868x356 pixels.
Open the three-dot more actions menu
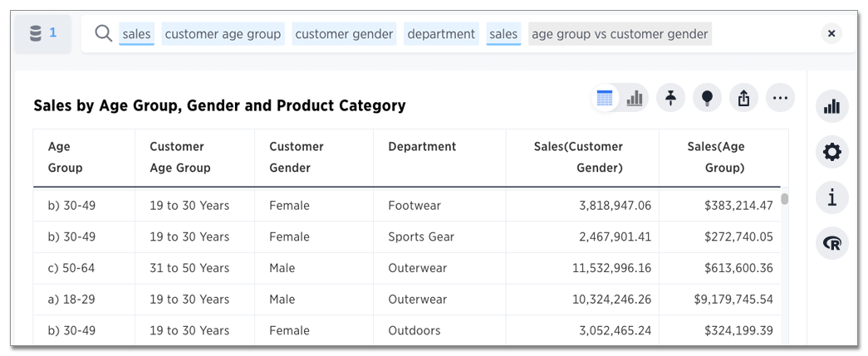(780, 98)
